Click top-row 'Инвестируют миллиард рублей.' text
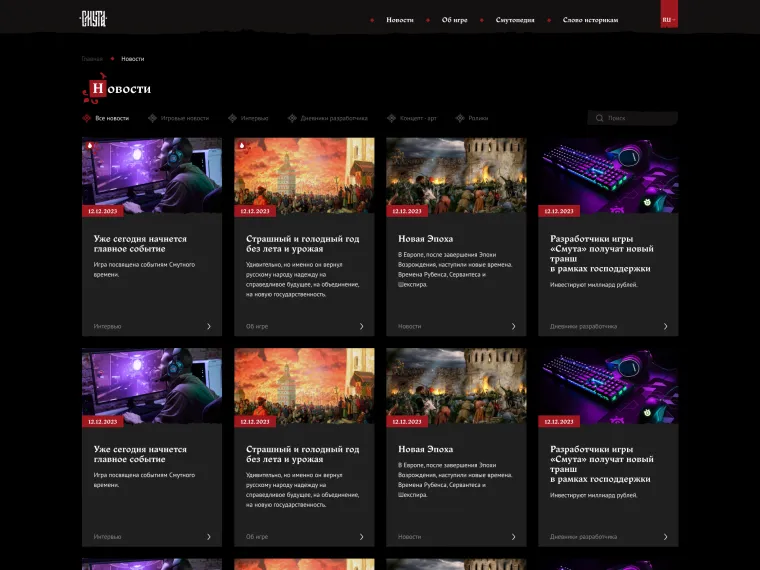The height and width of the screenshot is (570, 760). coord(594,285)
